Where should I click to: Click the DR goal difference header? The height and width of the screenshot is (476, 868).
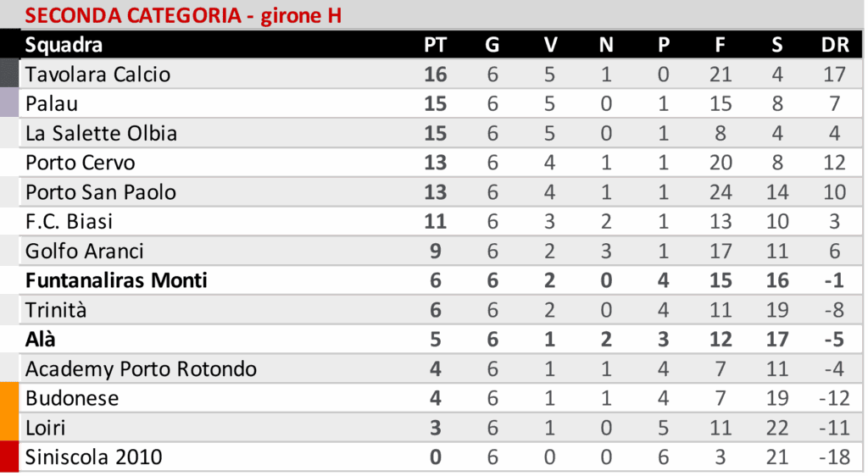pos(835,46)
